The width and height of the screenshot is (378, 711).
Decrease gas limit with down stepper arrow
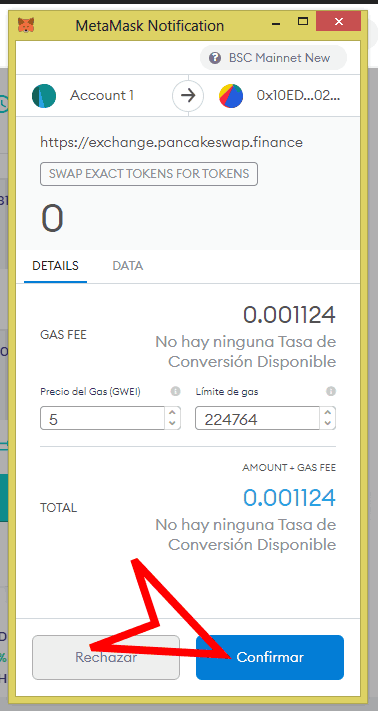[328, 424]
